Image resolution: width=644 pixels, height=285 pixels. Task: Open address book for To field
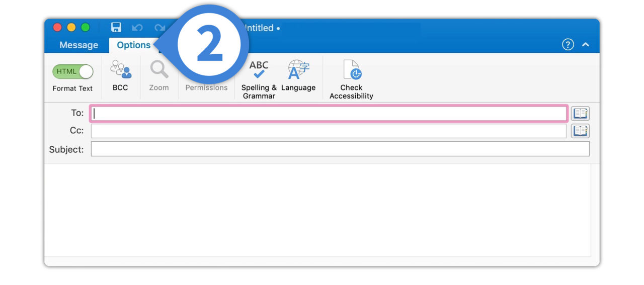[x=580, y=114]
